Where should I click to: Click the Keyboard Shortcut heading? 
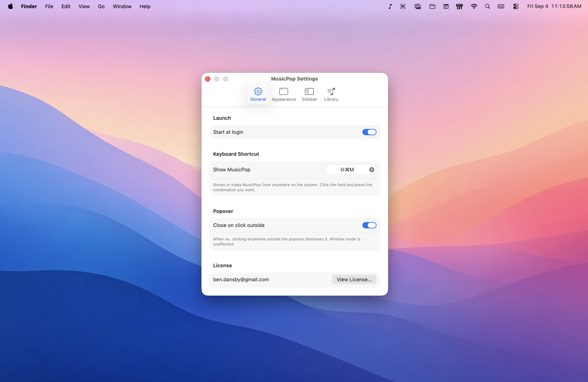(x=236, y=154)
